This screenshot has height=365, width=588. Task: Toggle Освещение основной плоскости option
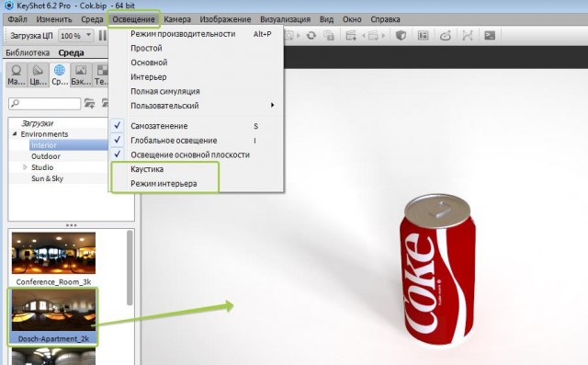[196, 154]
